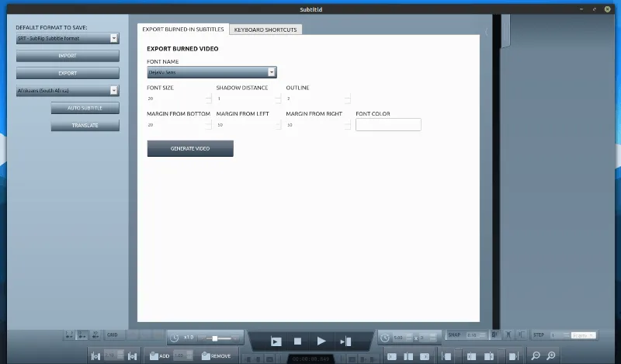
Task: Click the Stop playback button
Action: click(x=297, y=341)
